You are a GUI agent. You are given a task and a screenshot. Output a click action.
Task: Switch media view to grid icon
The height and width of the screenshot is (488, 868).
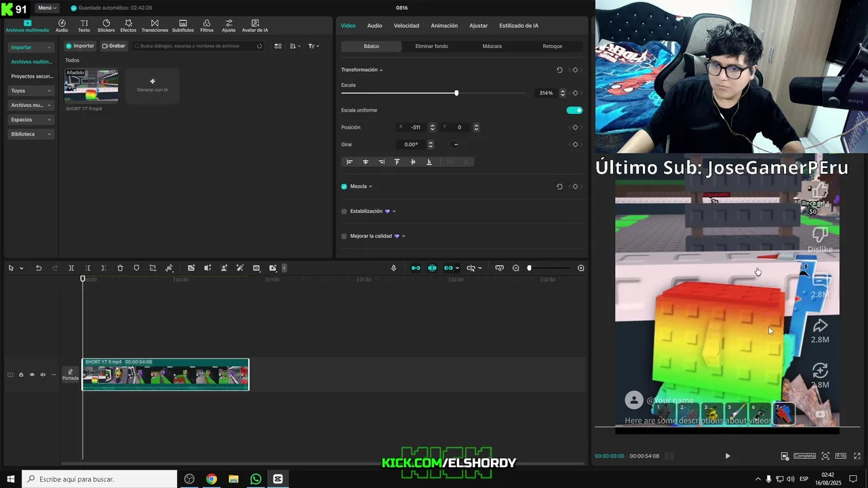tap(278, 46)
